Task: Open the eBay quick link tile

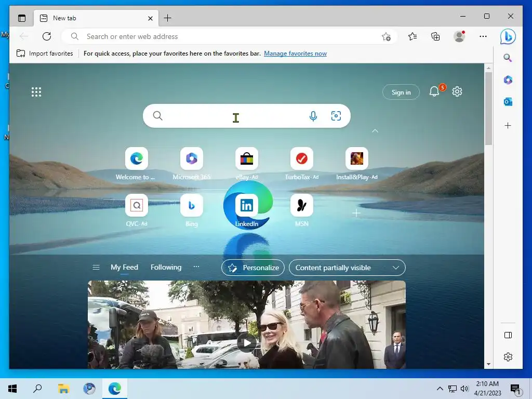Action: click(247, 158)
